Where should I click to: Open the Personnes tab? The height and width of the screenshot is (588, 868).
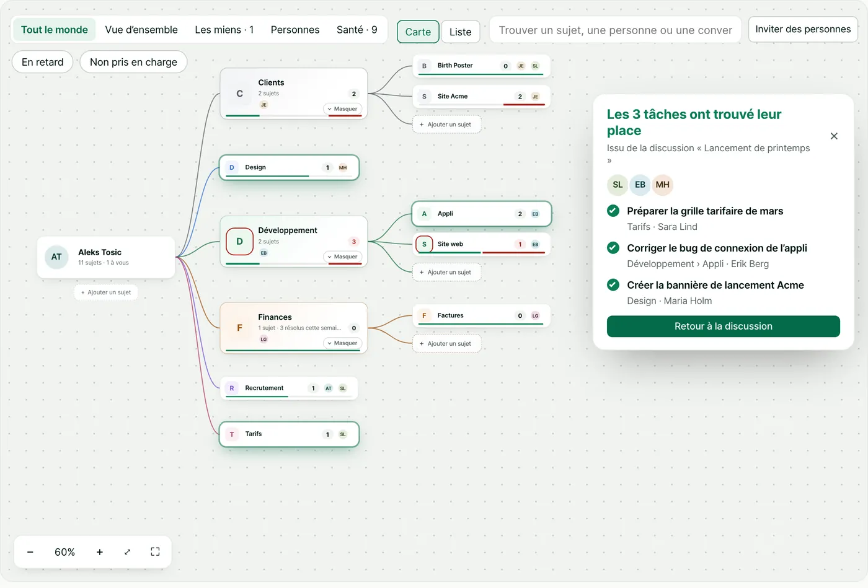point(295,30)
